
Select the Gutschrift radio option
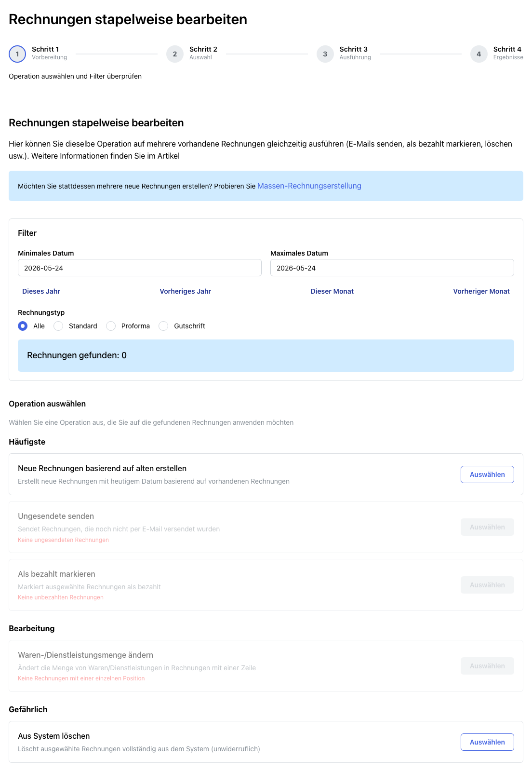[163, 326]
